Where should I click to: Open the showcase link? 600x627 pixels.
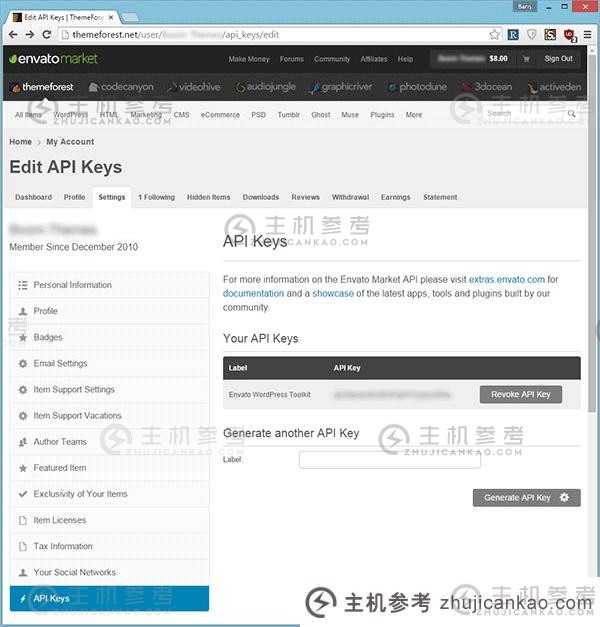(x=333, y=294)
